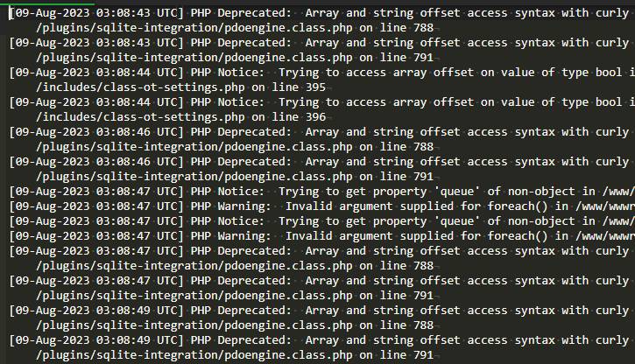The height and width of the screenshot is (364, 635).
Task: Click the second array offset bool Notice line
Action: (315, 101)
